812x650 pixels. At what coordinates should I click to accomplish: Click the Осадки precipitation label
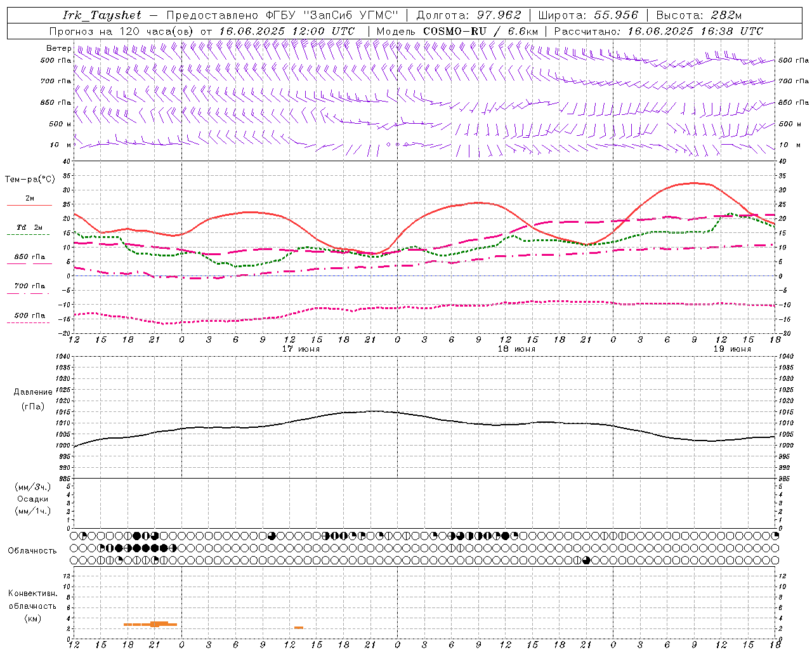tap(33, 499)
